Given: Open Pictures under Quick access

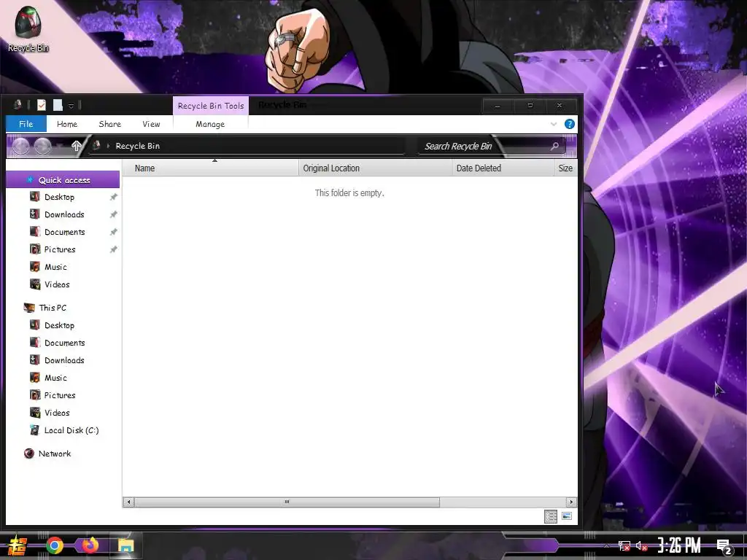Looking at the screenshot, I should 60,249.
